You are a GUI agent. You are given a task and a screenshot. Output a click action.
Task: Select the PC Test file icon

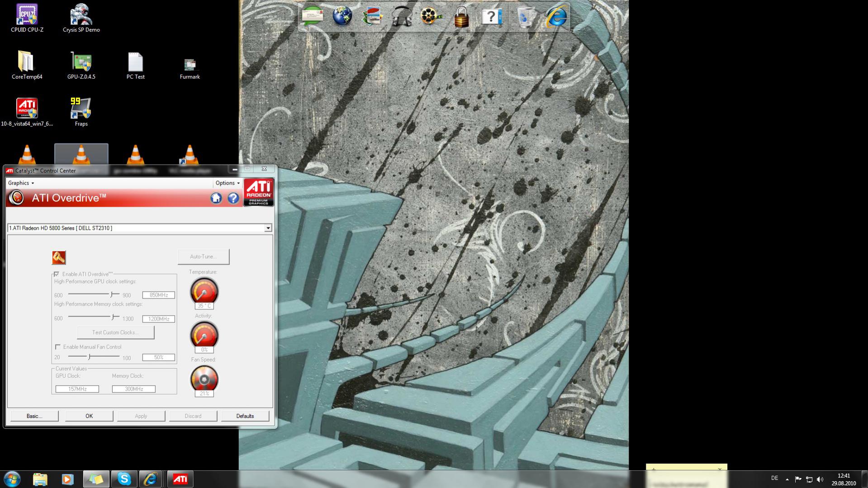click(136, 65)
